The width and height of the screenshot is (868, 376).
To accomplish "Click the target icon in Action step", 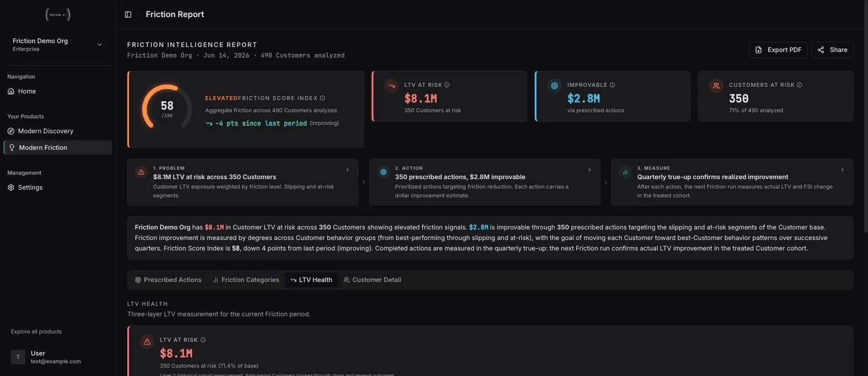I will pyautogui.click(x=383, y=172).
